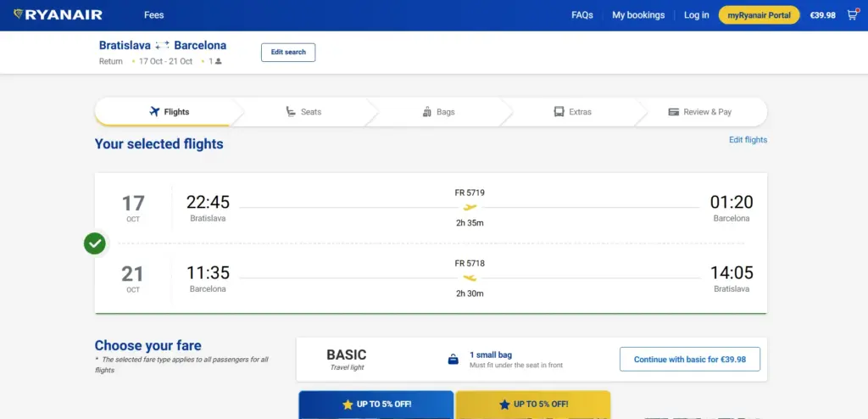Screen dimensions: 868x419
Task: Select Log in from header
Action: [697, 15]
